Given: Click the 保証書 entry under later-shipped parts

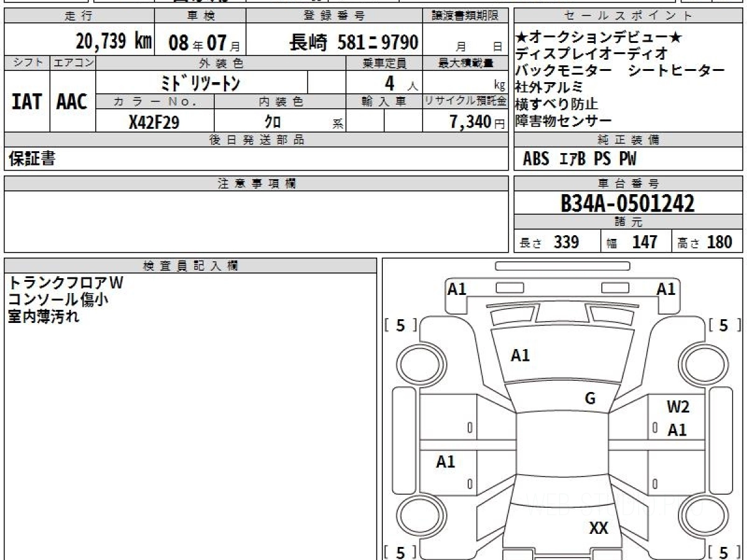Looking at the screenshot, I should [32, 159].
